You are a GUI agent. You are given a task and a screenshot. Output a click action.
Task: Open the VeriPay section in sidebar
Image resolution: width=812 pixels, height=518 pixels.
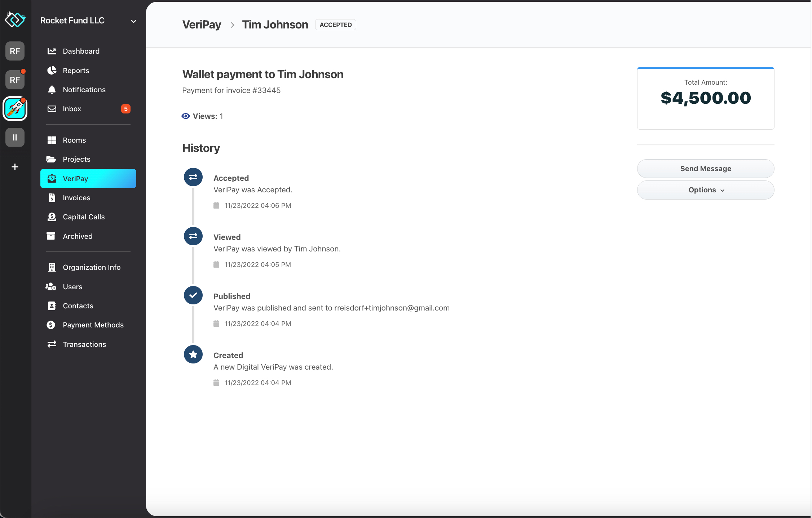pyautogui.click(x=75, y=178)
